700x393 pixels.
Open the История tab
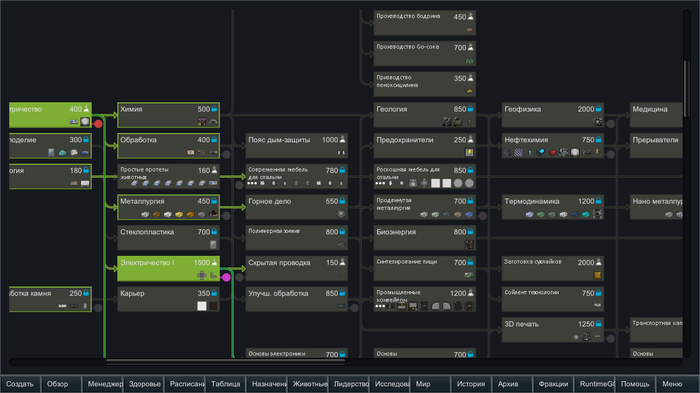coord(471,384)
